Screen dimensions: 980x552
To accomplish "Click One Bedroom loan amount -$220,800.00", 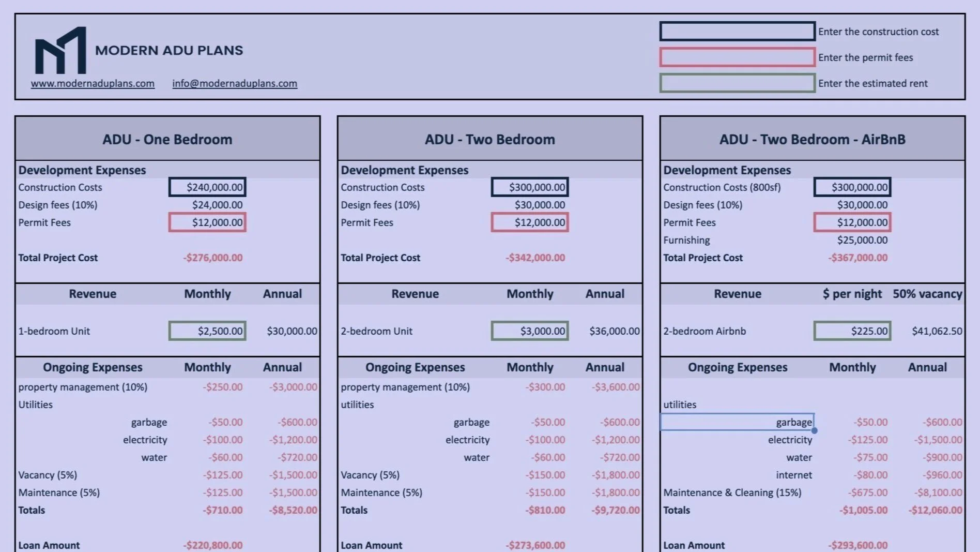I will (x=212, y=545).
